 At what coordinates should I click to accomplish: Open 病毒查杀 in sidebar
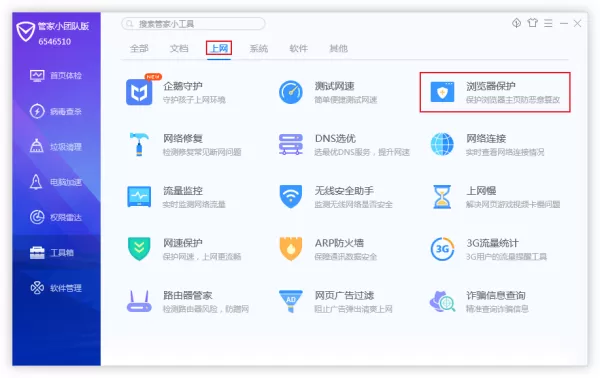[56, 111]
